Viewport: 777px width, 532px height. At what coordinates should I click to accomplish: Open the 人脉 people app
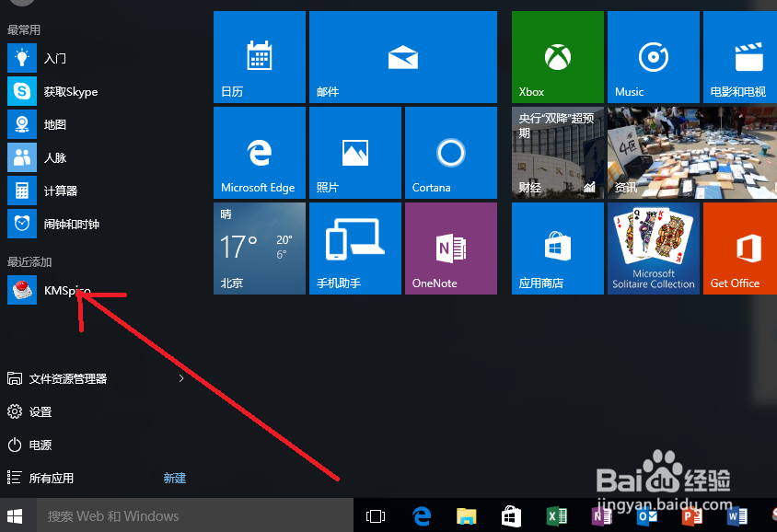tap(97, 157)
